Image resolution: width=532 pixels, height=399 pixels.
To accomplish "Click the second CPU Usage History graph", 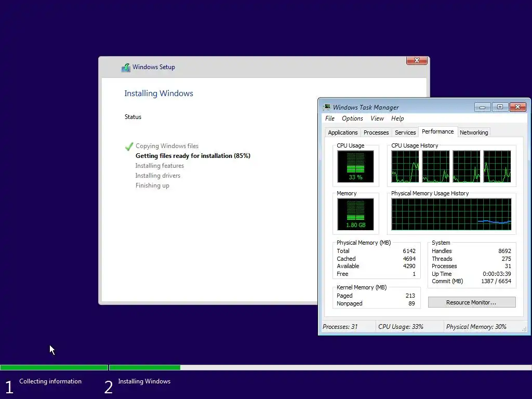I will 436,167.
